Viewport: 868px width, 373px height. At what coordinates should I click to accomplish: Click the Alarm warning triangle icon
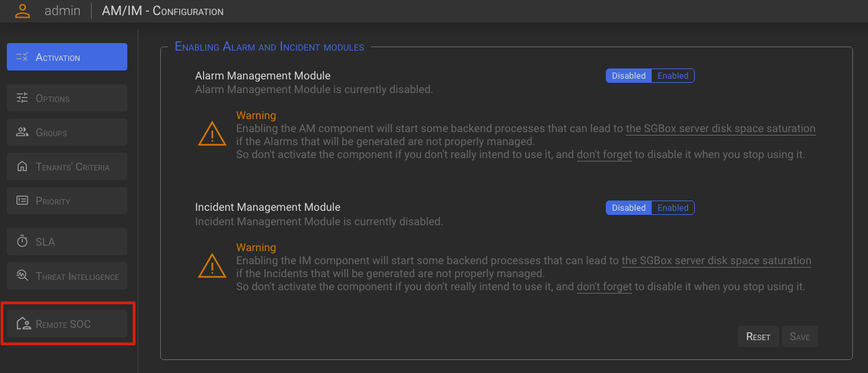[x=212, y=133]
